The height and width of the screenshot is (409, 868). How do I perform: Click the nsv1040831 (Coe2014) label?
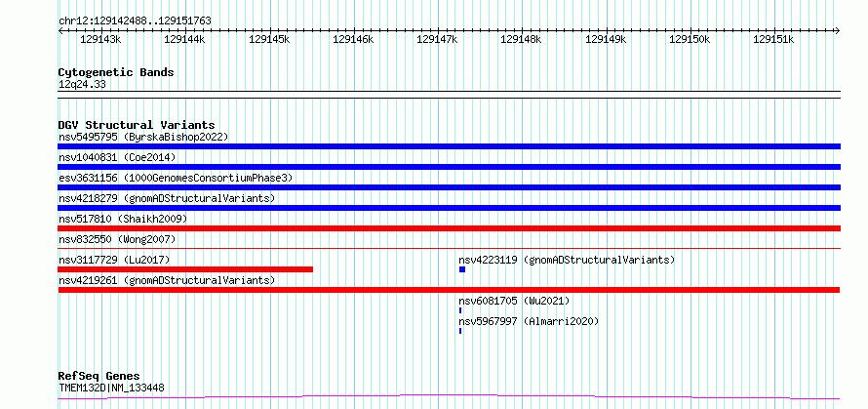pos(117,157)
